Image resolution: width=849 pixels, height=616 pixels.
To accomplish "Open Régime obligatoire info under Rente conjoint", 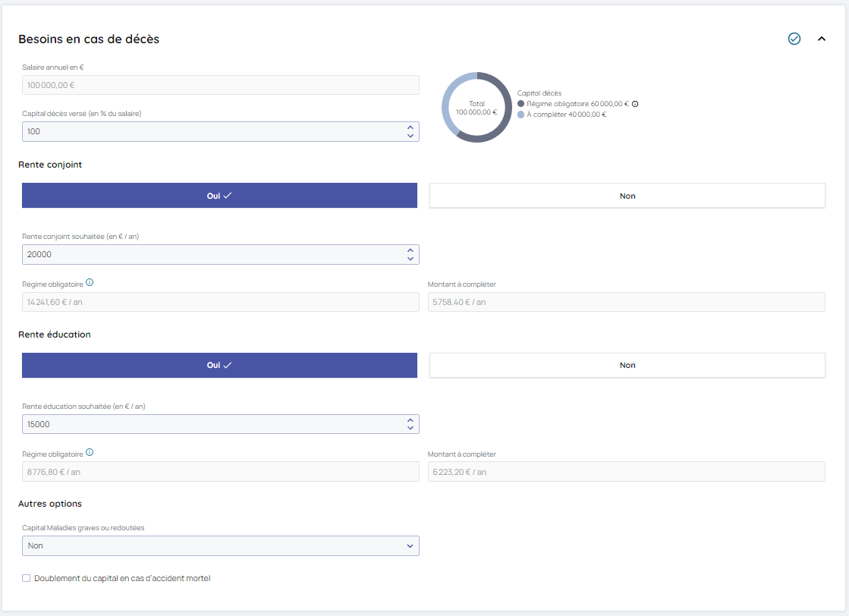I will [x=90, y=283].
